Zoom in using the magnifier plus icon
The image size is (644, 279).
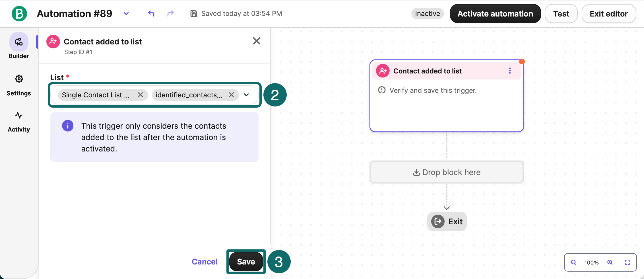point(610,262)
